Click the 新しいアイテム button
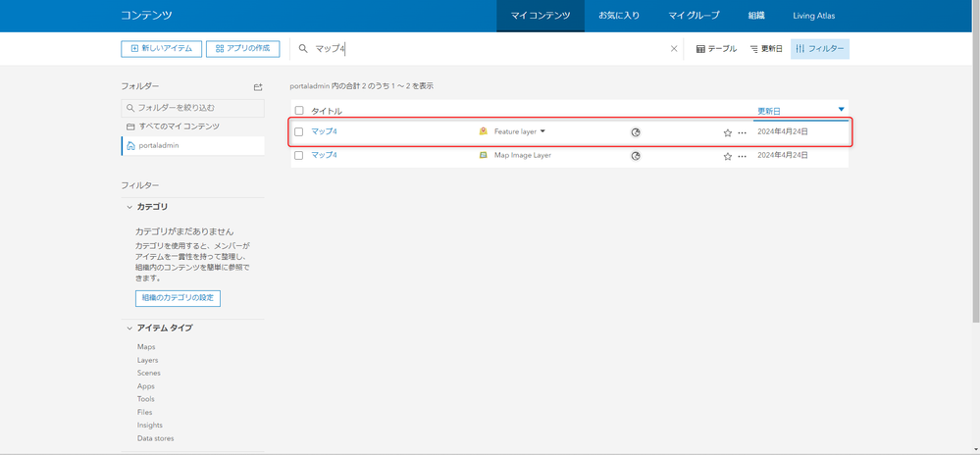This screenshot has width=980, height=455. [x=162, y=49]
